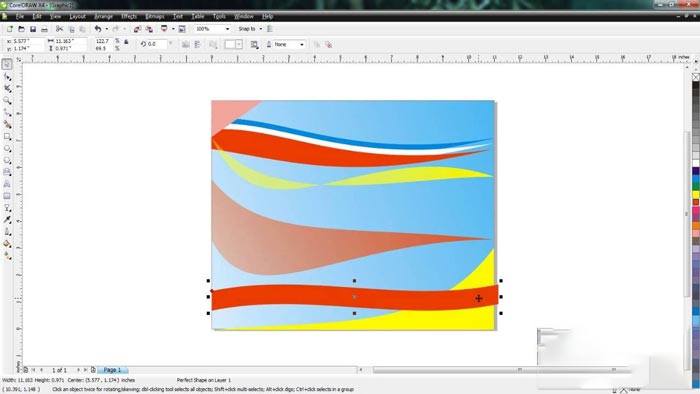Image resolution: width=700 pixels, height=394 pixels.
Task: Click the Print icon
Action: [x=44, y=29]
